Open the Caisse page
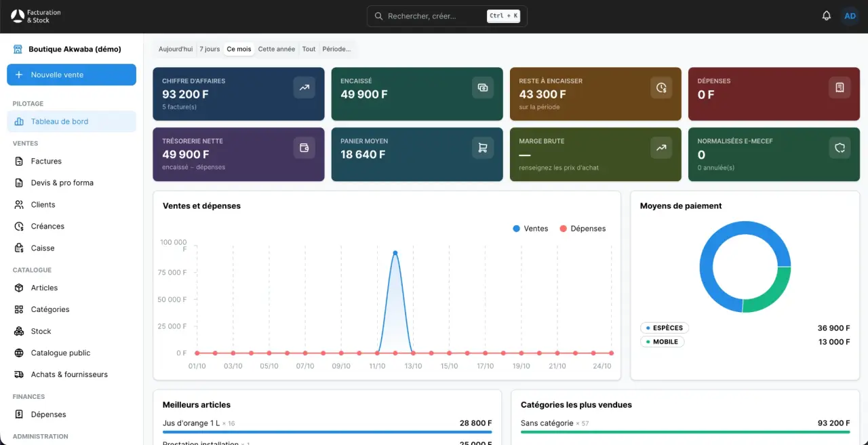The width and height of the screenshot is (868, 445). coord(71,248)
